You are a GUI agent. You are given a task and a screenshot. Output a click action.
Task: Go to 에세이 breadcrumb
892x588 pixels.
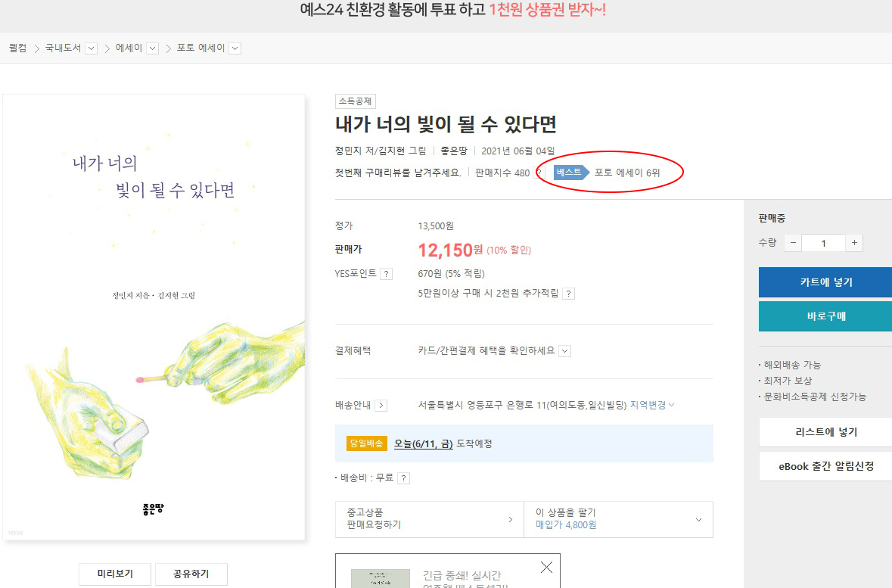(129, 48)
